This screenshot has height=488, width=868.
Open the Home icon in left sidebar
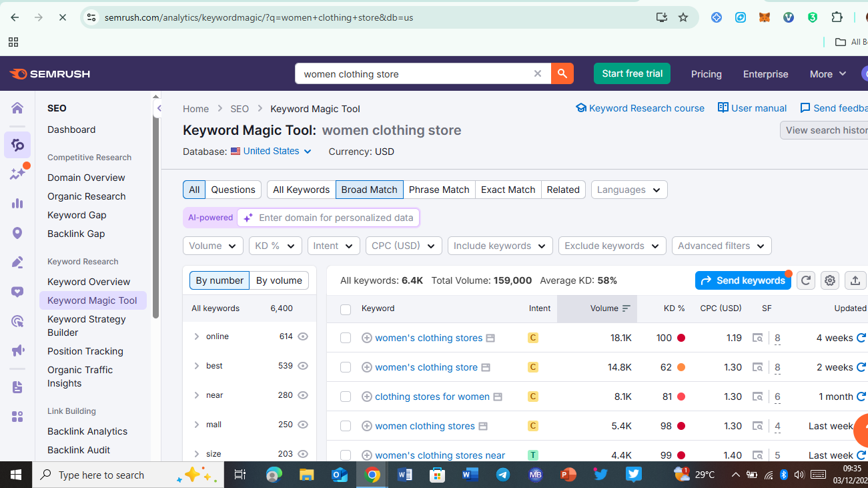(17, 108)
